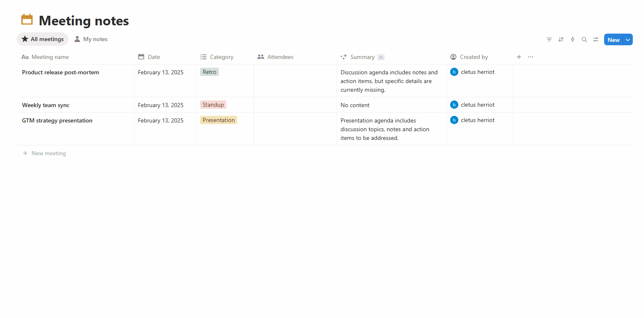Select the pink Standup category tag
Viewport: 644px width, 318px height.
[x=213, y=105]
